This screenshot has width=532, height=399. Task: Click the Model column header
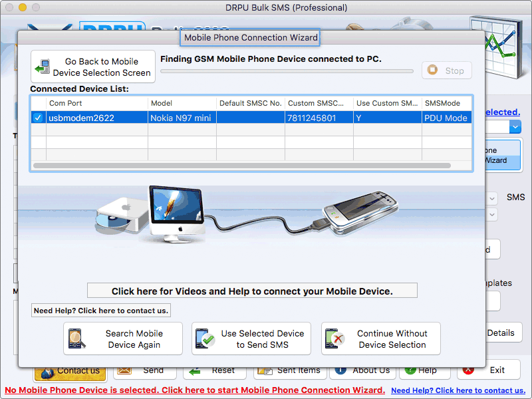[182, 103]
